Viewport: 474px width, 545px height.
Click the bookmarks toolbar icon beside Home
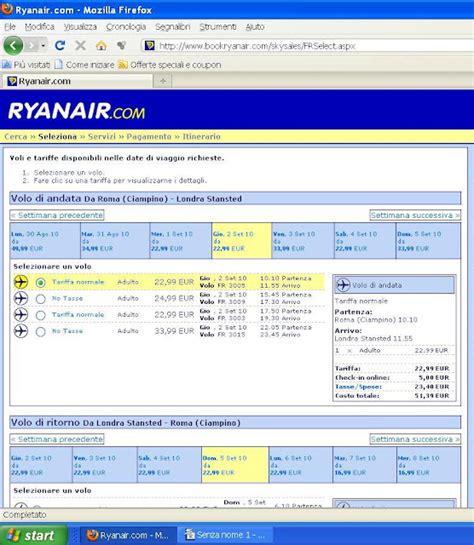(x=121, y=46)
